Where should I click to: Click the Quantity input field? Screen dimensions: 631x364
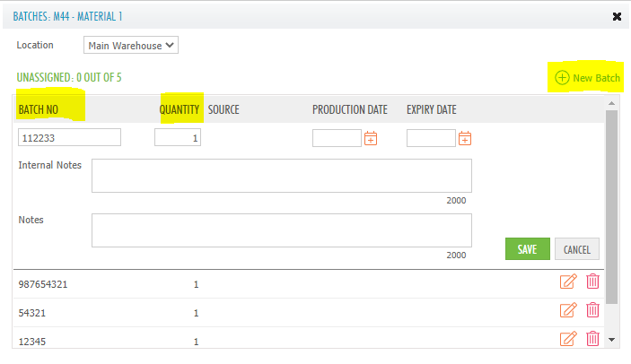point(178,137)
